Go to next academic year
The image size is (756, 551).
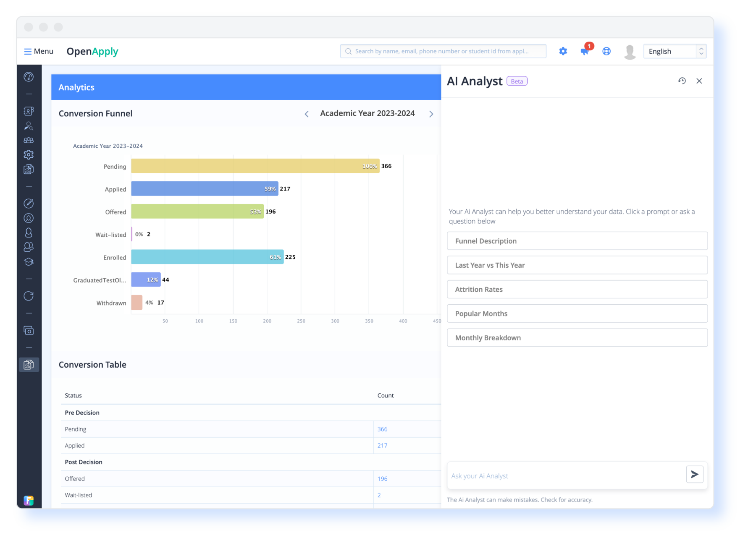click(431, 114)
